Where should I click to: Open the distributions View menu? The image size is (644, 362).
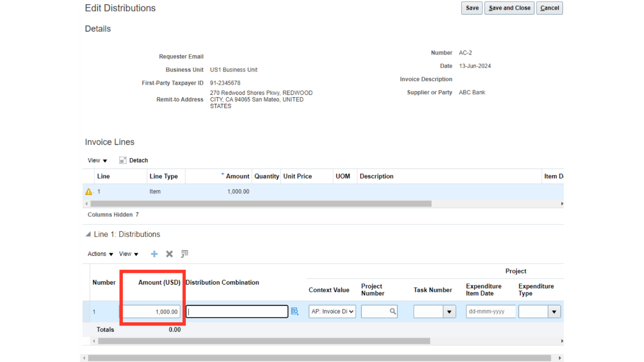(x=129, y=254)
